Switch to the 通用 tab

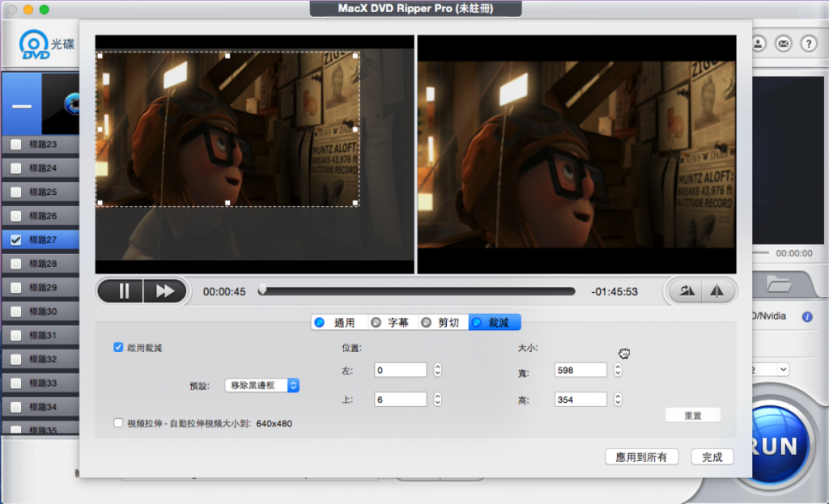tap(338, 322)
